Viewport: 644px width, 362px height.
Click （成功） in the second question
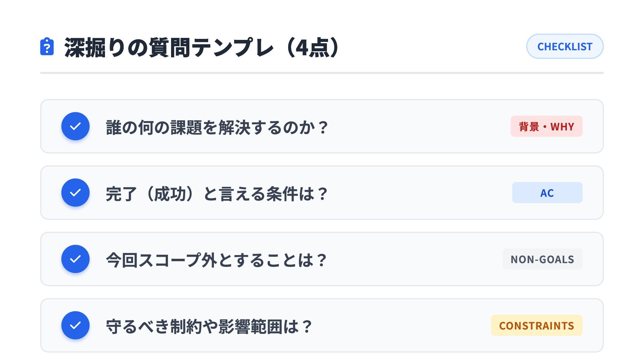coord(170,194)
